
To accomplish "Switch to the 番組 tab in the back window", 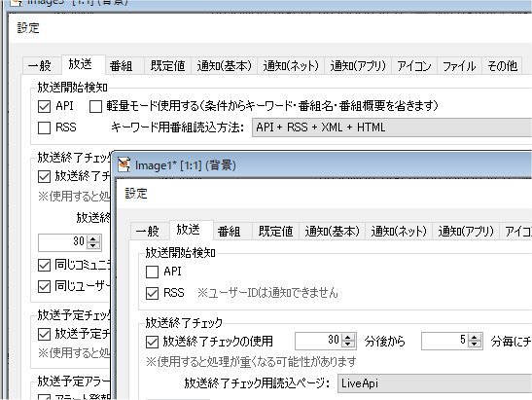I will point(124,65).
